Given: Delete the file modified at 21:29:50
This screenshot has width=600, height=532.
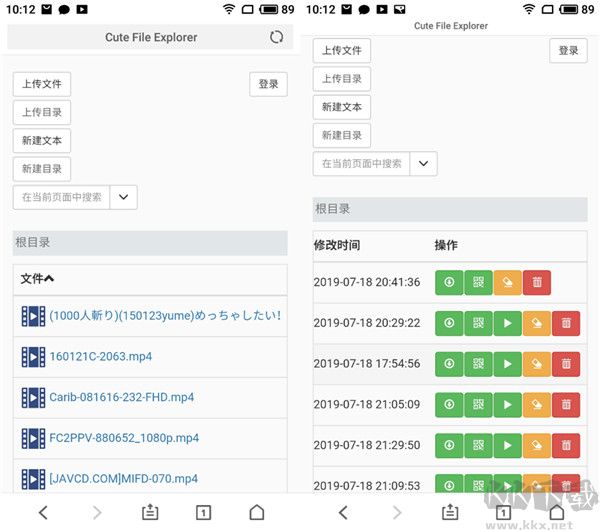Looking at the screenshot, I should tap(566, 446).
